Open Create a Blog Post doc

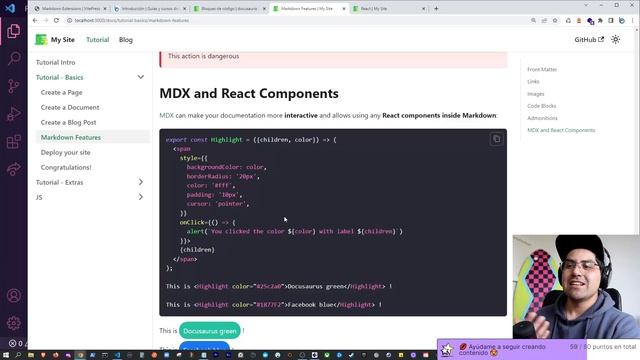coord(68,122)
